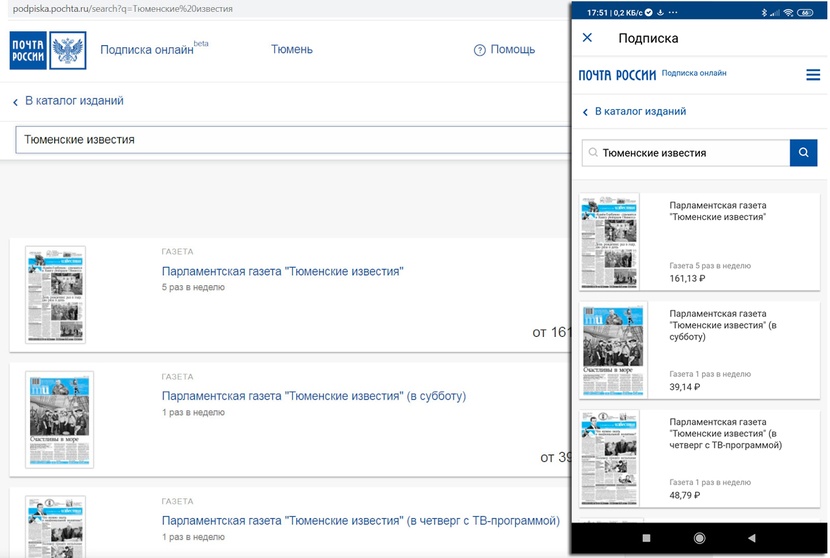Open mobile title Тюменские известия (в четверг с ТВ-программой)
This screenshot has width=830, height=558.
click(x=725, y=434)
